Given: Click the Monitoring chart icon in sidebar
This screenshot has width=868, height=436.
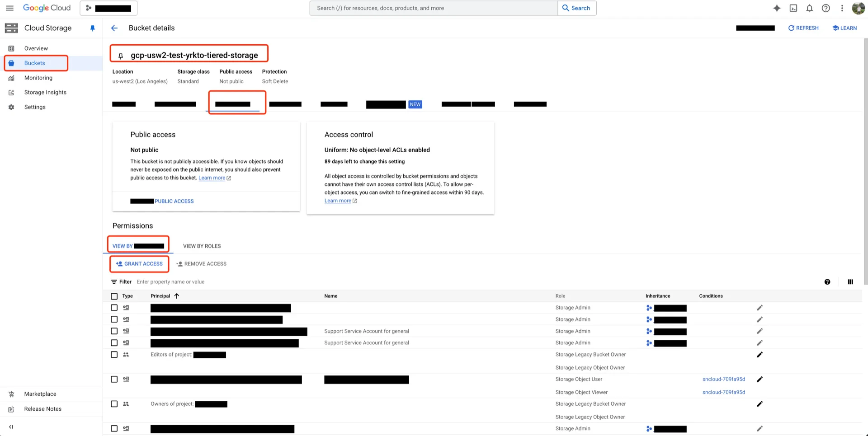Looking at the screenshot, I should click(11, 78).
